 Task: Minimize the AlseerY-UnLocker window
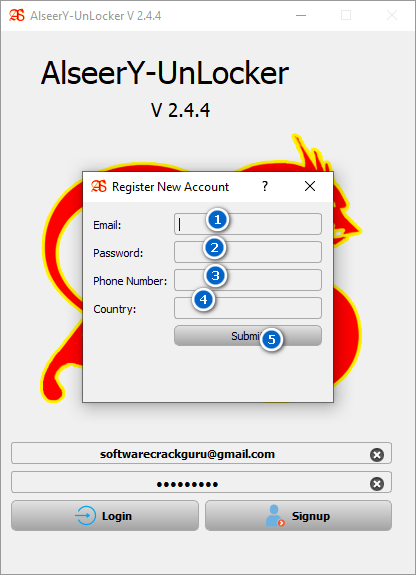(301, 15)
